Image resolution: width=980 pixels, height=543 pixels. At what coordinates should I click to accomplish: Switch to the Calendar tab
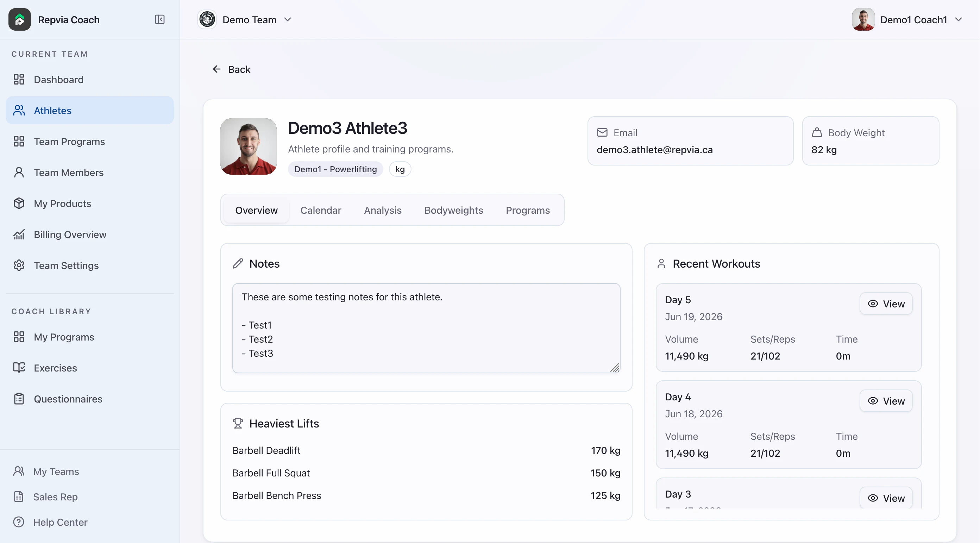(x=321, y=211)
